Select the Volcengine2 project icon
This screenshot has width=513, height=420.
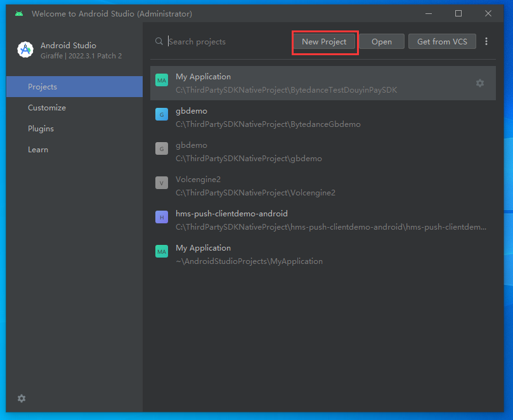tap(162, 183)
